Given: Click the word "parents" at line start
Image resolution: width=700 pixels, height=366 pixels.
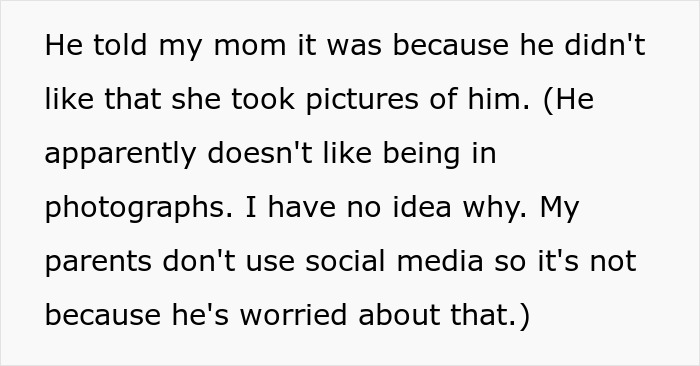Looking at the screenshot, I should [x=98, y=262].
